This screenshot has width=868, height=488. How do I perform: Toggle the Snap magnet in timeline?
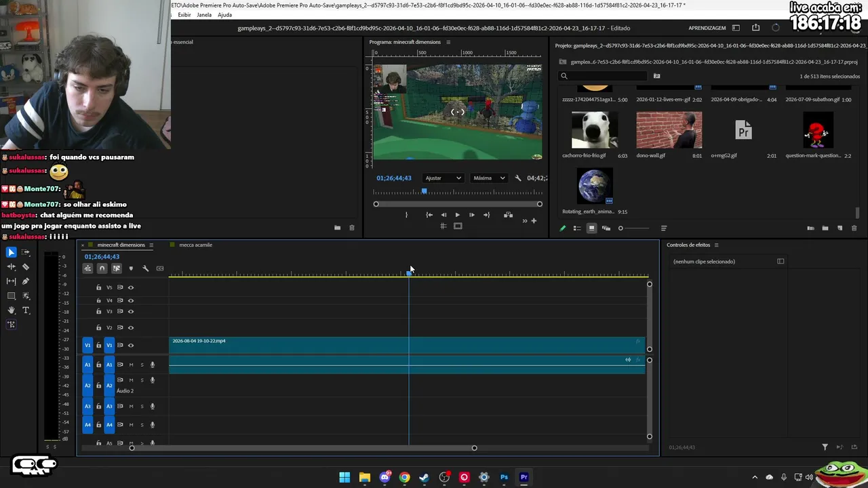point(102,268)
